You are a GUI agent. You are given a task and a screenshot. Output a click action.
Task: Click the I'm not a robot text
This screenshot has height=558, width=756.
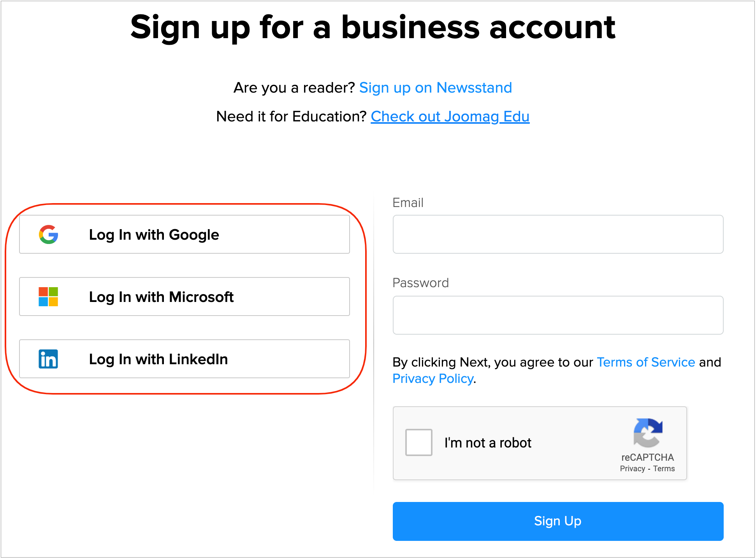click(x=488, y=443)
